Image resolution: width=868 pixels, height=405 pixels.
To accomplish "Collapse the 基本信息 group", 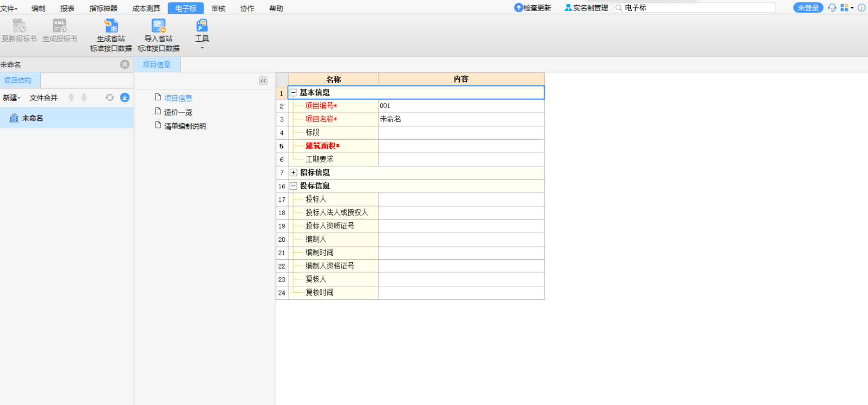I will point(293,93).
